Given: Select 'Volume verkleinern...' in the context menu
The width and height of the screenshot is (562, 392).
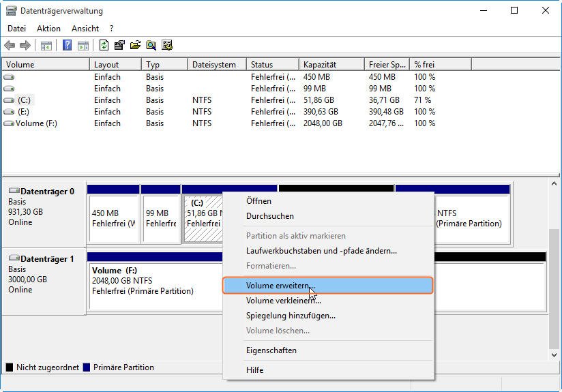Looking at the screenshot, I should coord(283,301).
